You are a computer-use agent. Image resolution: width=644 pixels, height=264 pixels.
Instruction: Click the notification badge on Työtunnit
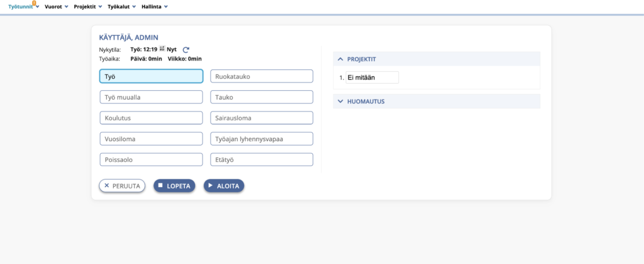click(34, 3)
